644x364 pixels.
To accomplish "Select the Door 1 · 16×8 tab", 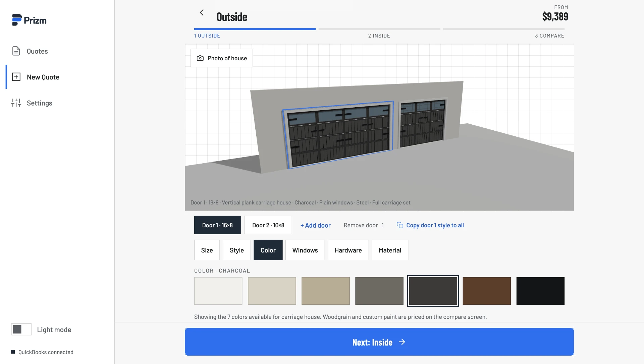I will point(217,225).
